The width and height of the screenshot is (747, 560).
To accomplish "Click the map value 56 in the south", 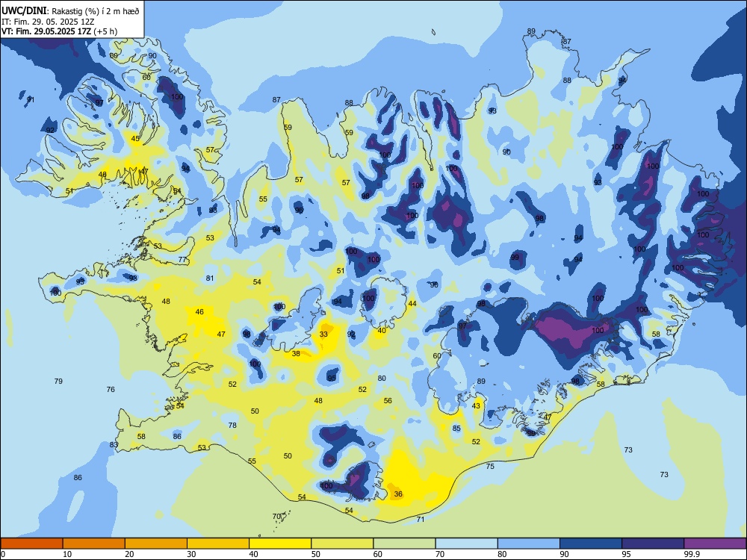I will point(388,400).
